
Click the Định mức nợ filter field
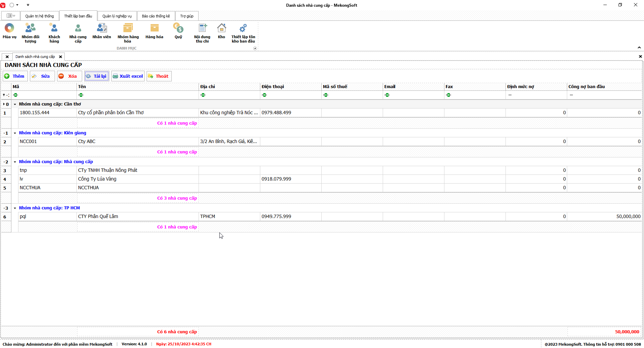tap(536, 95)
